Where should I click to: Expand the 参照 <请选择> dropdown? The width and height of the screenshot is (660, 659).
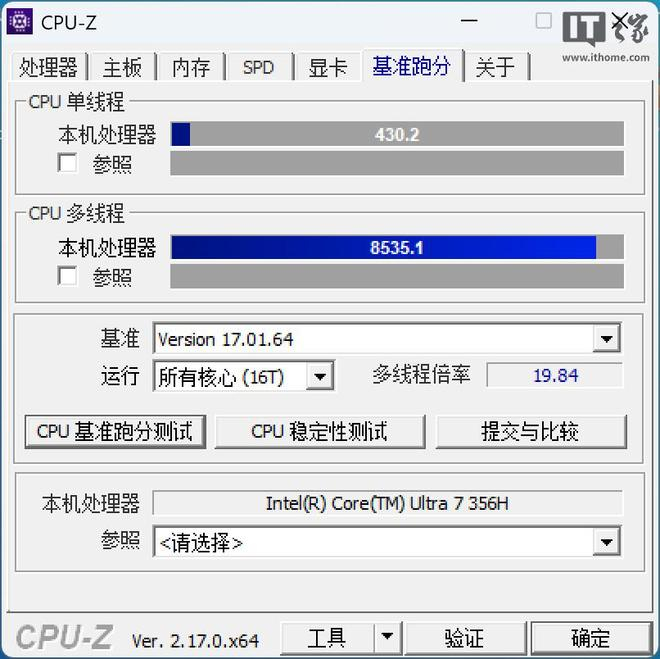click(606, 542)
